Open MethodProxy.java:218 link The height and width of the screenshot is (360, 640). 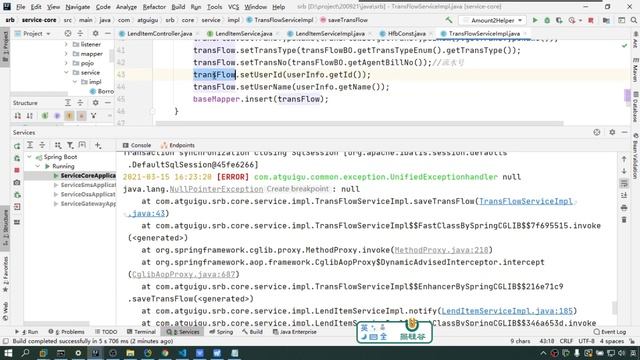pos(441,250)
